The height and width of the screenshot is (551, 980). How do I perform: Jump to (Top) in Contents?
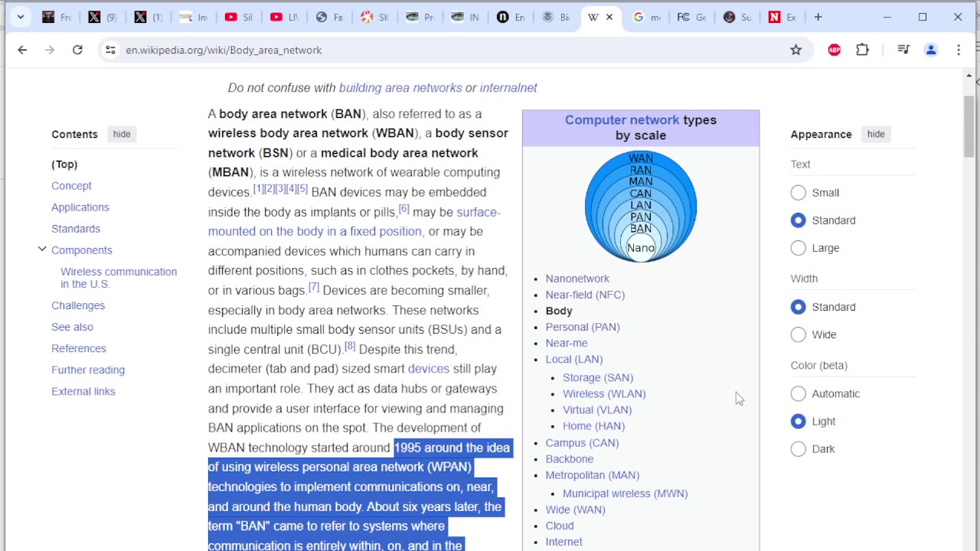(x=64, y=165)
